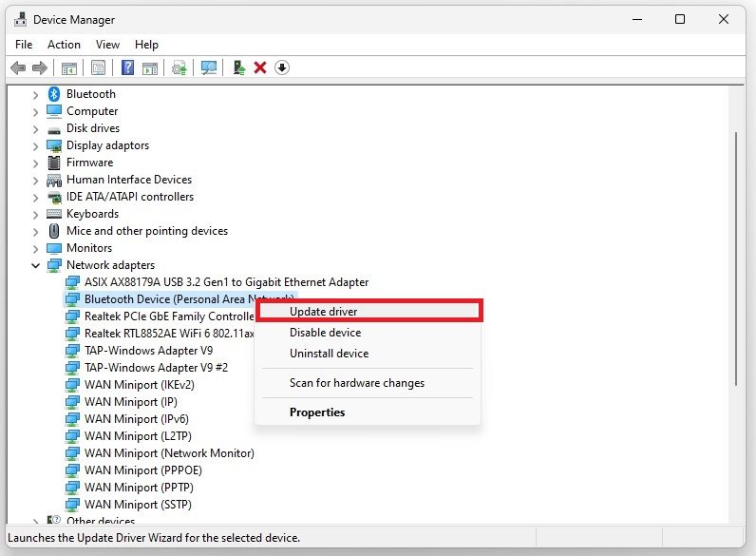Click the Human Interface Devices icon
Image resolution: width=756 pixels, height=556 pixels.
point(54,180)
